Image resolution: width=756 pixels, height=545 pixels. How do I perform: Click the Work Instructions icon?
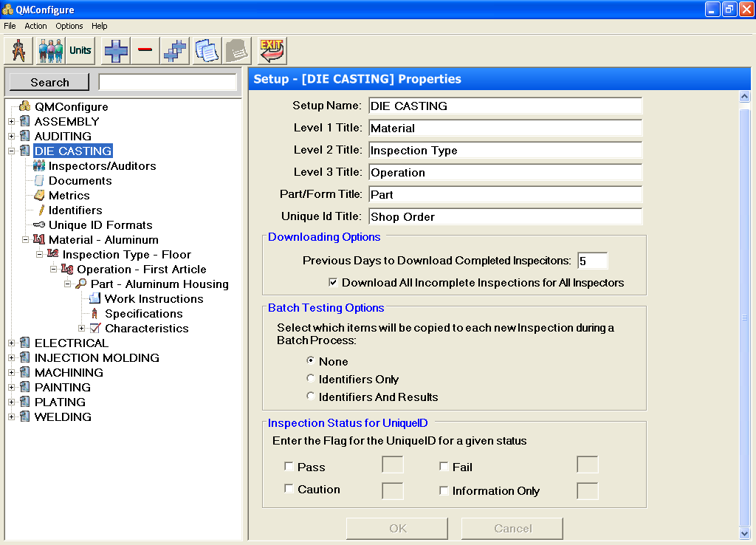click(x=95, y=298)
